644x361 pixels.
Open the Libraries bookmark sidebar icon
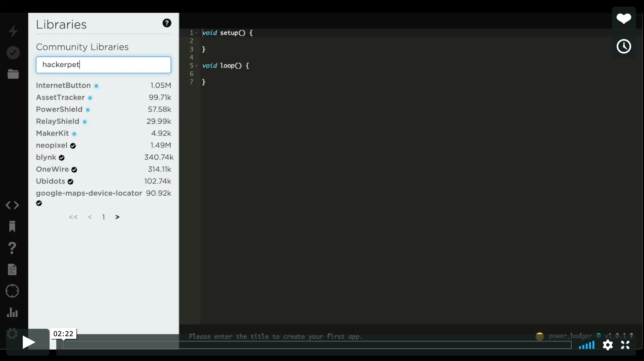(12, 226)
